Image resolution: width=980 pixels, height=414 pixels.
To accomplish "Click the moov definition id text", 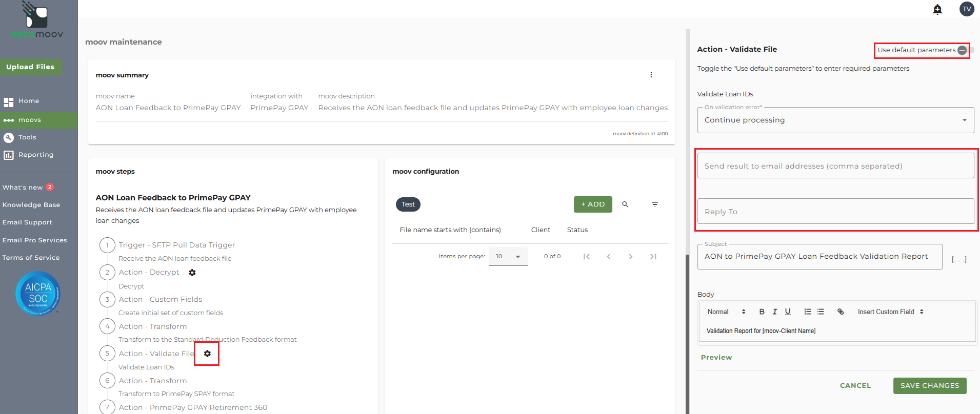I will pos(640,134).
